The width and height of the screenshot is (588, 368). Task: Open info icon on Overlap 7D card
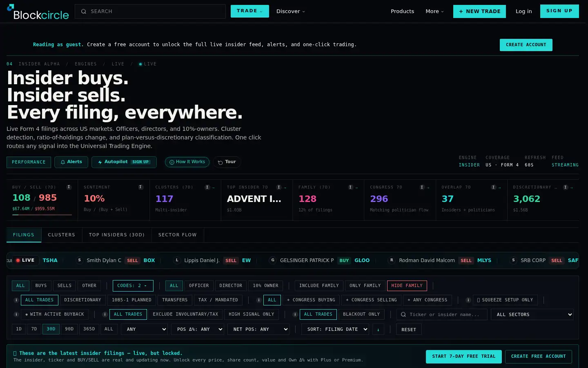click(494, 187)
